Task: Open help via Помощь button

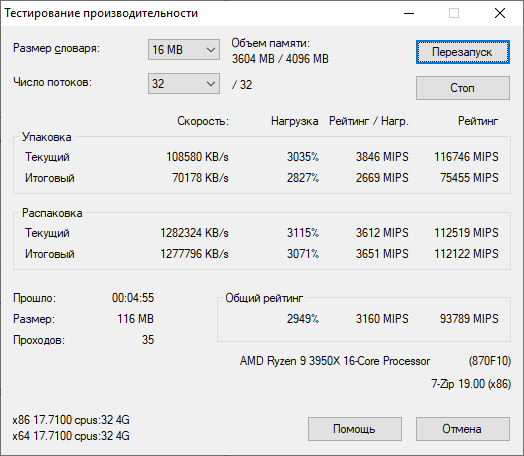Action: pos(355,429)
